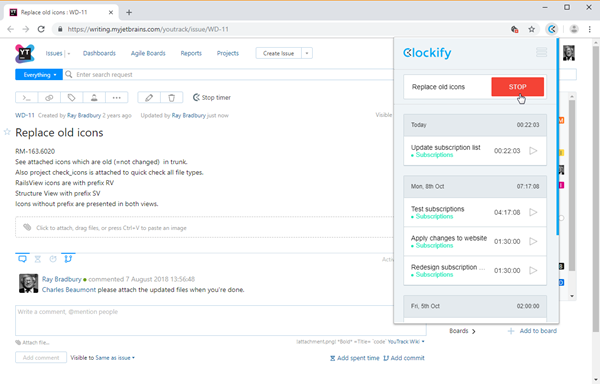Open Agile Boards
Image resolution: width=600 pixels, height=384 pixels.
148,53
